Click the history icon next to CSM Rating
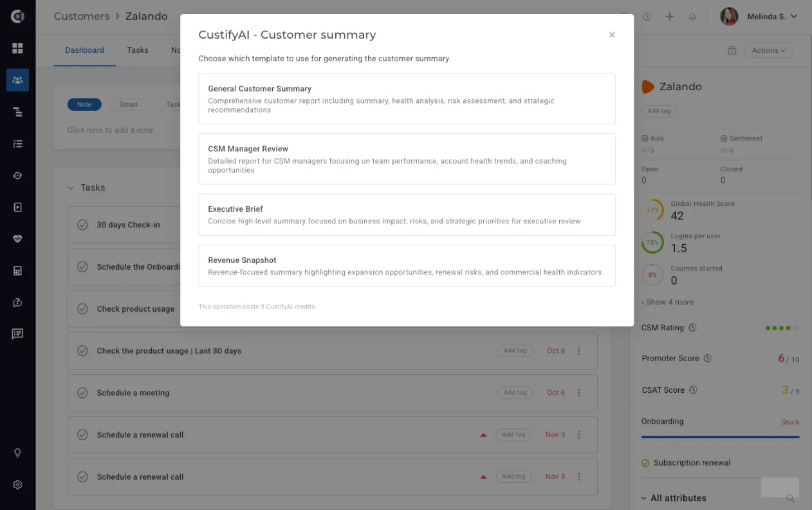 (692, 328)
